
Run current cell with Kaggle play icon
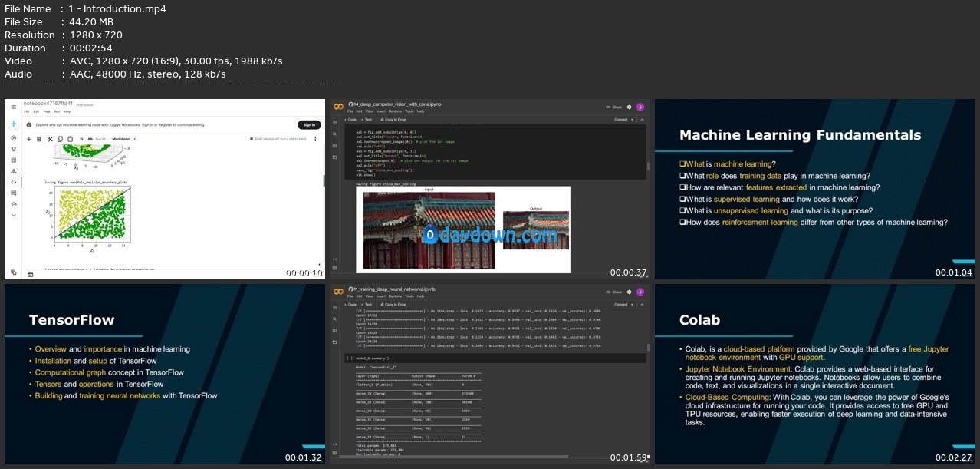(x=81, y=139)
